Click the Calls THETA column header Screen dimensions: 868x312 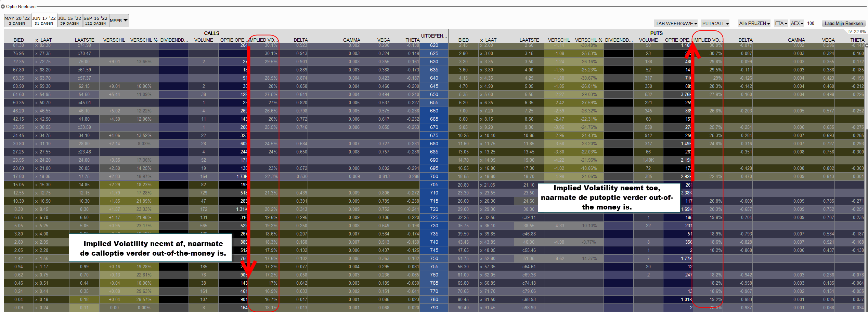pyautogui.click(x=412, y=40)
